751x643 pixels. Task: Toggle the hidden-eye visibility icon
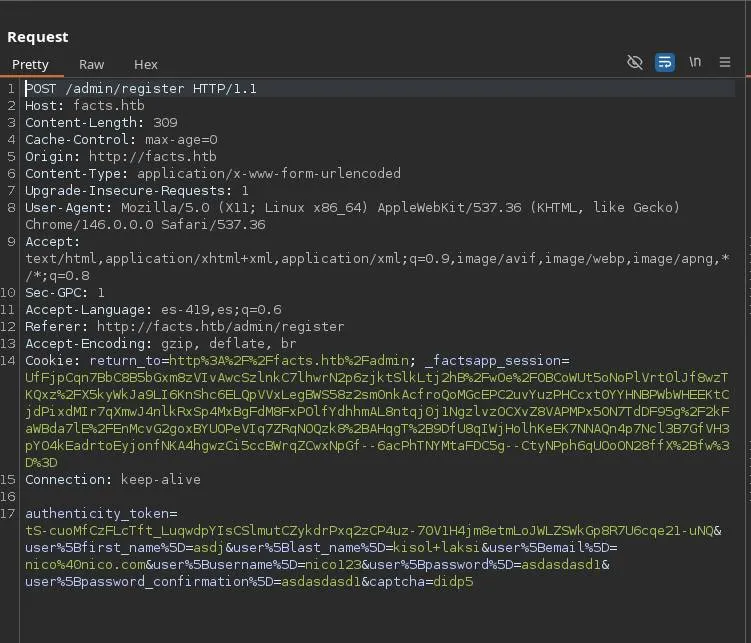point(634,62)
